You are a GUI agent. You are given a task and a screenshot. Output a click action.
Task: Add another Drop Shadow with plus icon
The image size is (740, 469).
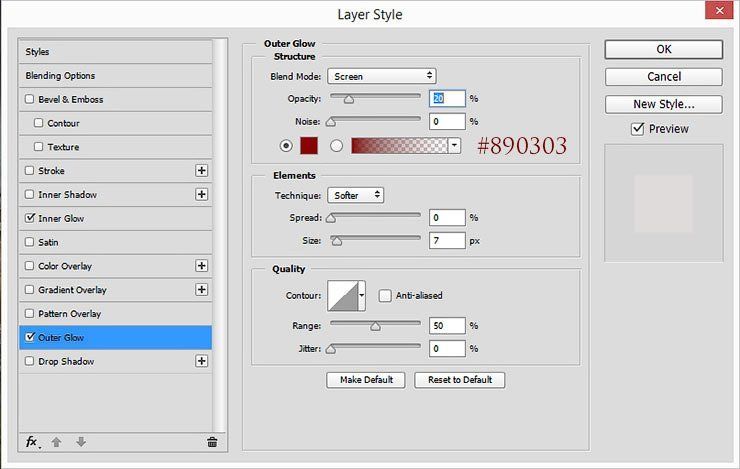202,361
